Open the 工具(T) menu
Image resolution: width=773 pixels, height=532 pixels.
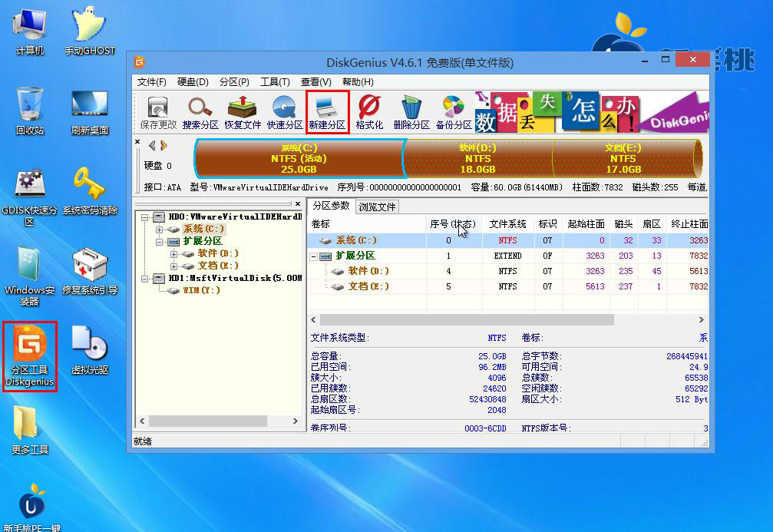pos(275,82)
